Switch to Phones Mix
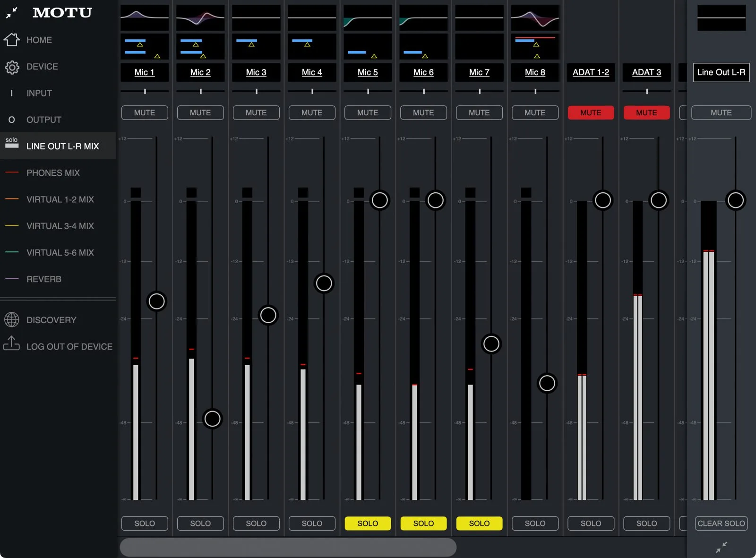This screenshot has height=558, width=756. pos(58,173)
